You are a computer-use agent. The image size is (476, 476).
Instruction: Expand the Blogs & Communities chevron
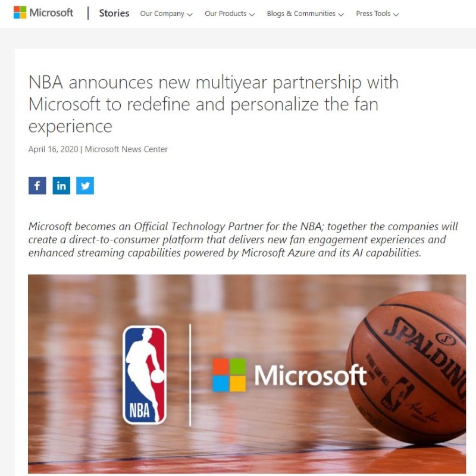[340, 14]
